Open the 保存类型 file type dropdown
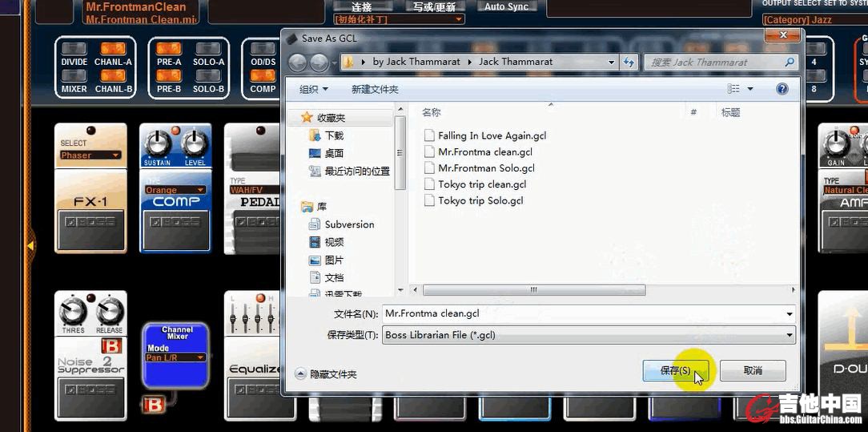Viewport: 868px width, 432px height. (790, 335)
